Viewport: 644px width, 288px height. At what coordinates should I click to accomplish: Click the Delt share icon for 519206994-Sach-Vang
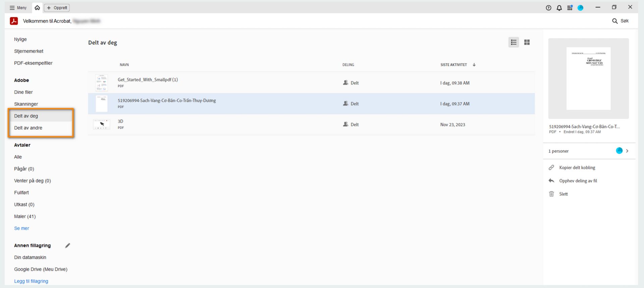click(x=345, y=103)
